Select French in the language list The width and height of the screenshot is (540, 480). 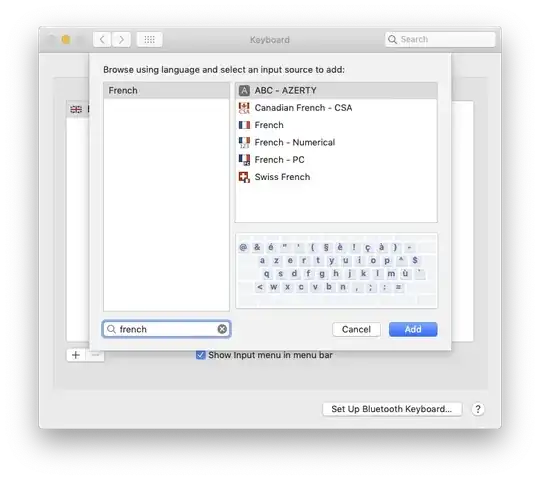pos(166,91)
